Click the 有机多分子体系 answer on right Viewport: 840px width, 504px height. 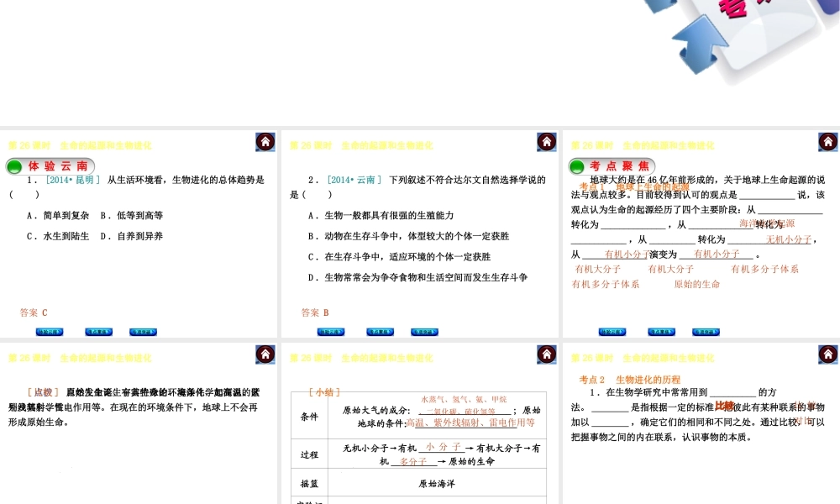coord(764,270)
